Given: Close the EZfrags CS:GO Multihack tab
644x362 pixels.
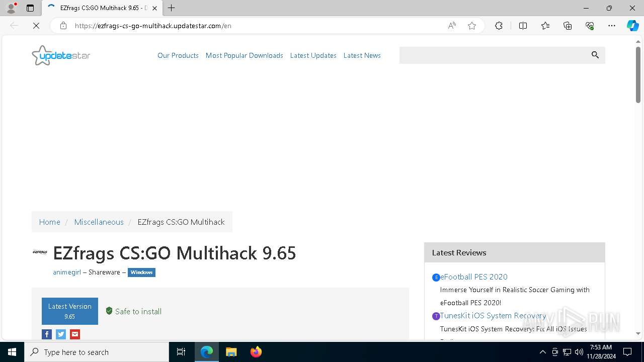Looking at the screenshot, I should pyautogui.click(x=155, y=8).
